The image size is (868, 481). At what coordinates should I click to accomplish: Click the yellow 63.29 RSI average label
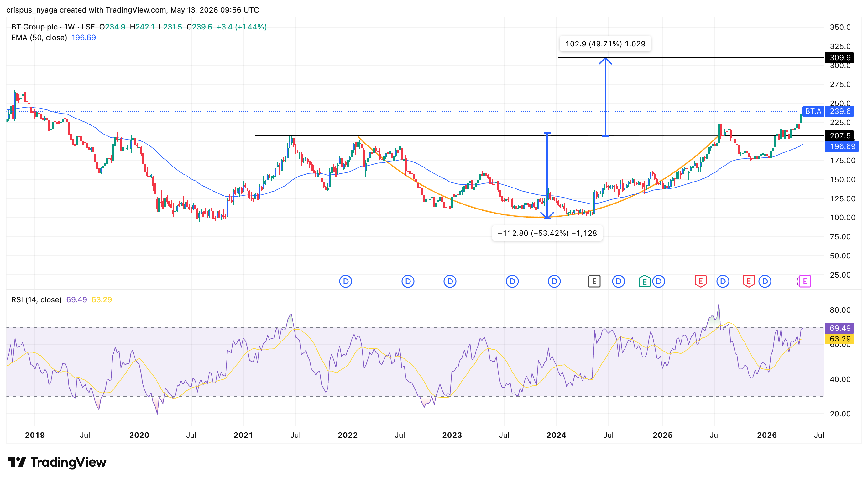coord(840,339)
